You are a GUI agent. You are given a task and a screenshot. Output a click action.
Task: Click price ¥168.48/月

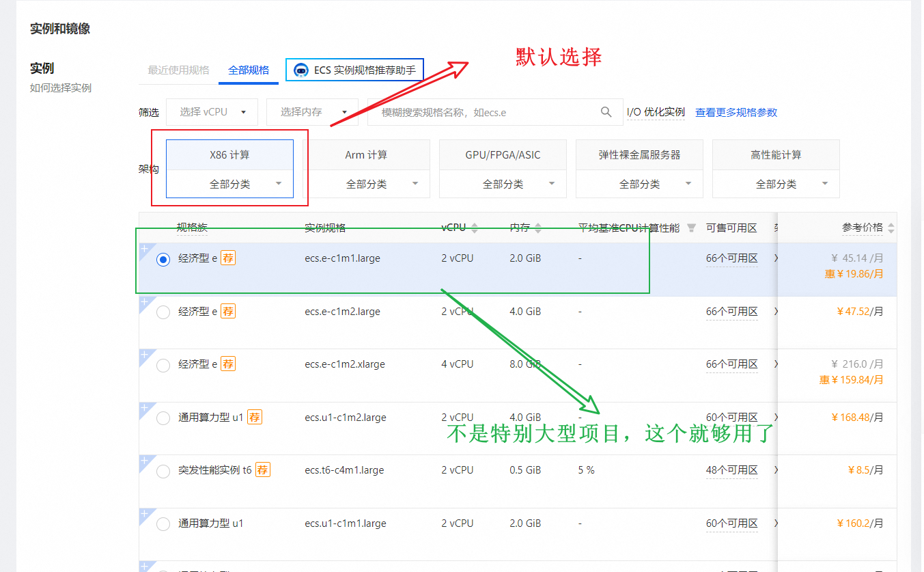[x=857, y=418]
